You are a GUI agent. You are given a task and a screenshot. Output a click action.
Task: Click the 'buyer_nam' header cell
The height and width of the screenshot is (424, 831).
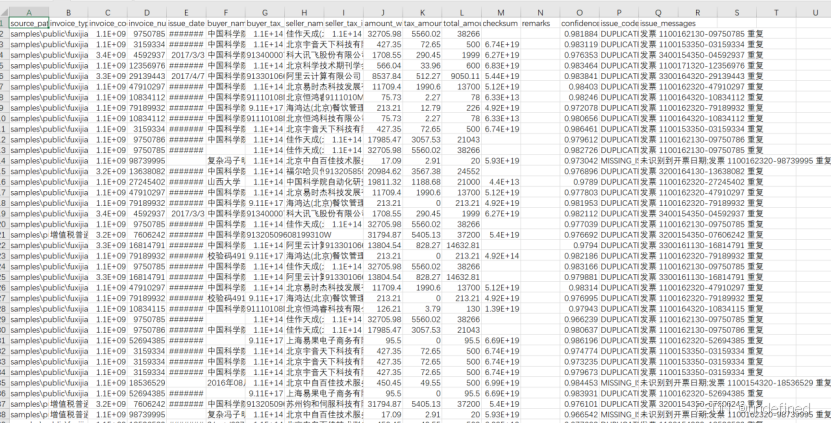point(226,23)
